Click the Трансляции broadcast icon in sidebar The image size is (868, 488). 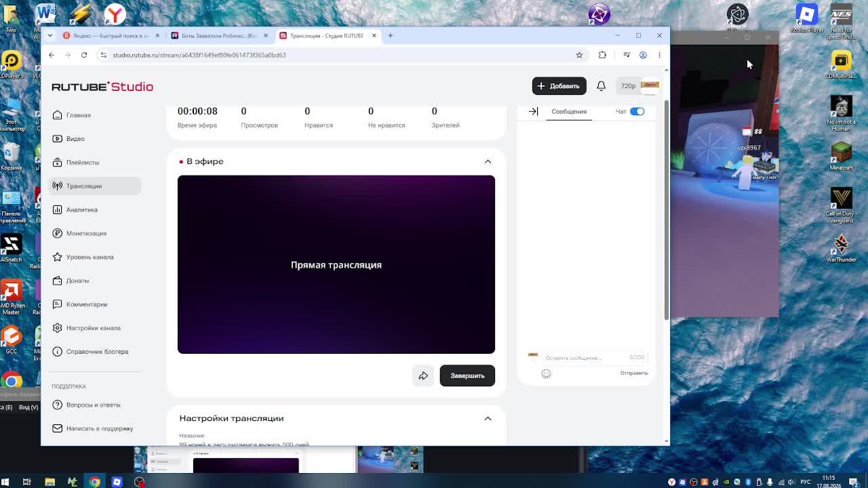coord(58,186)
